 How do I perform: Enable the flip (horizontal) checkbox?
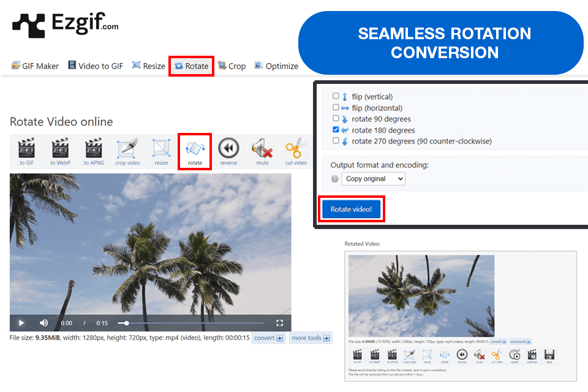click(x=336, y=107)
